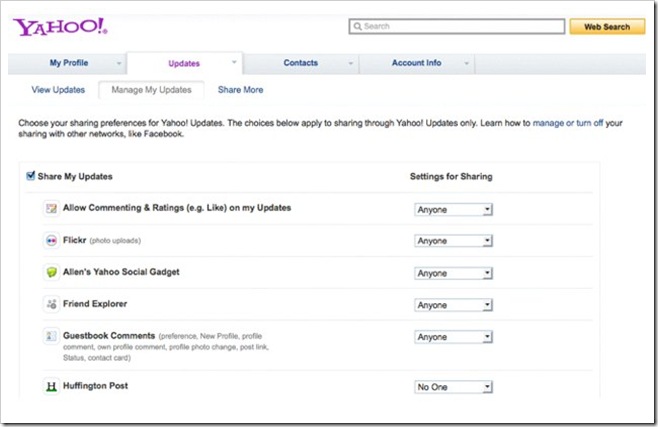Select the Manage My Updates subtab
Screen dimensions: 658x427
(x=151, y=90)
